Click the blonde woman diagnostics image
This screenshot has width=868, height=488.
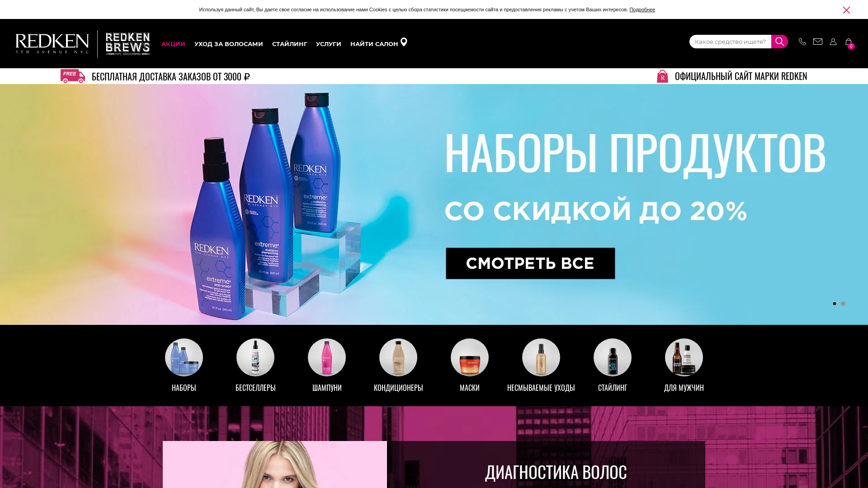[x=275, y=465]
